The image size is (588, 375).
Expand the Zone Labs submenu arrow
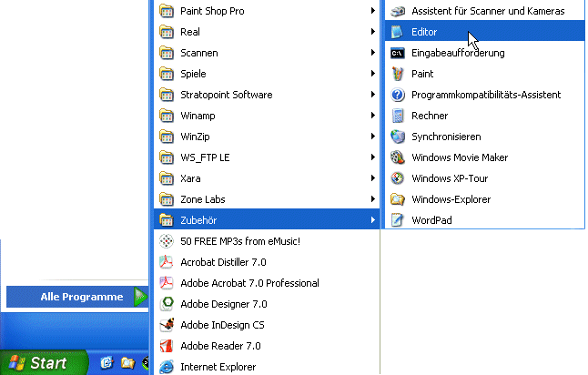click(x=373, y=199)
